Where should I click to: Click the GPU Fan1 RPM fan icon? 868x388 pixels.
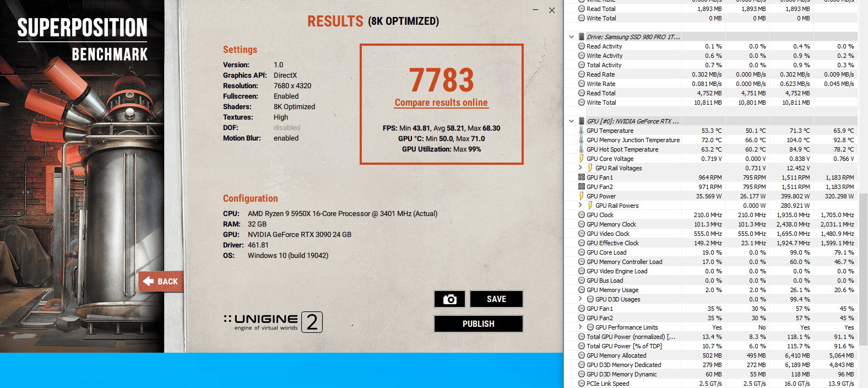pyautogui.click(x=582, y=177)
